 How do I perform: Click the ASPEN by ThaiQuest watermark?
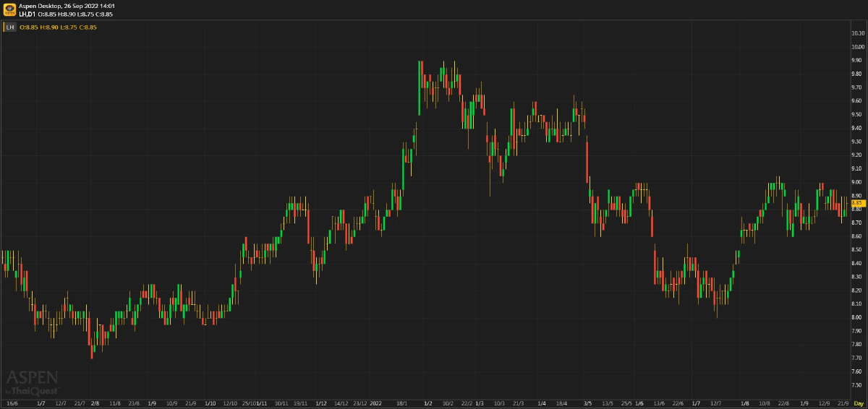click(x=32, y=382)
